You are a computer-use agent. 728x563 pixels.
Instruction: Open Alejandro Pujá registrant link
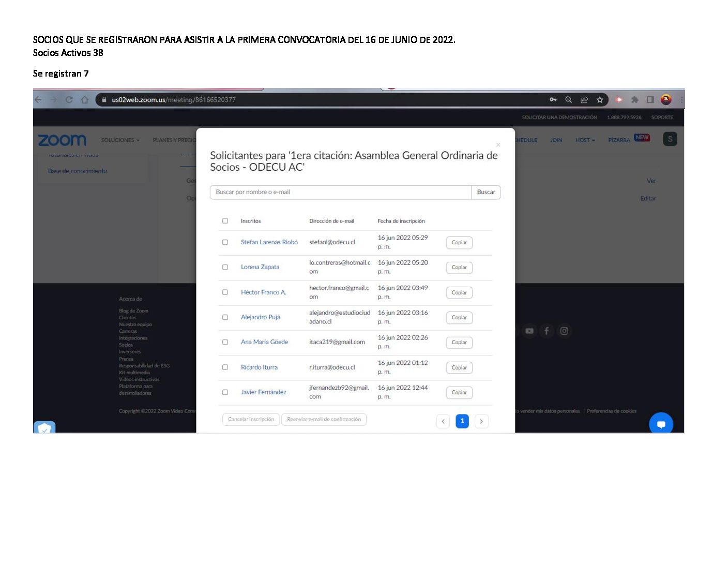(x=260, y=317)
